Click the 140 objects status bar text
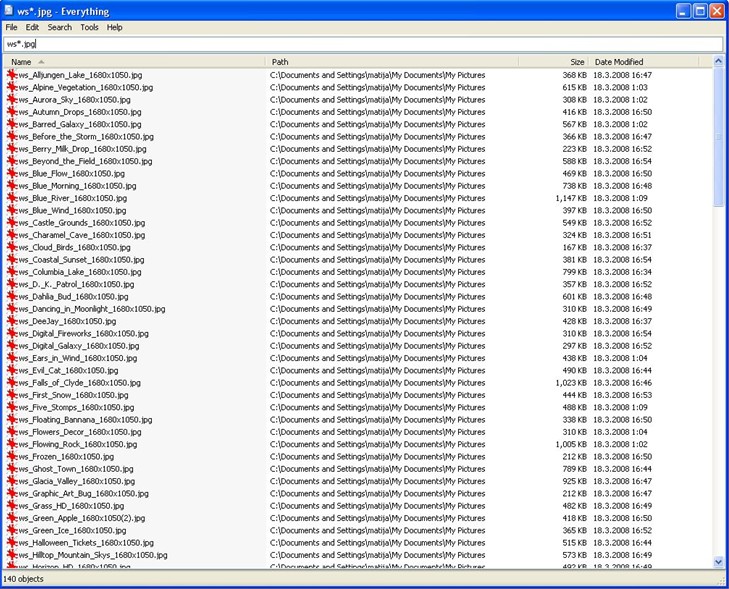 pyautogui.click(x=23, y=579)
